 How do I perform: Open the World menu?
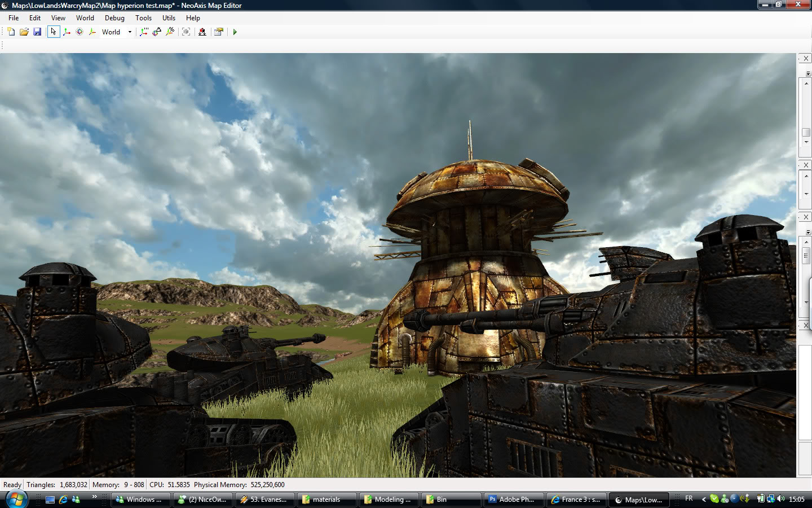pos(85,18)
